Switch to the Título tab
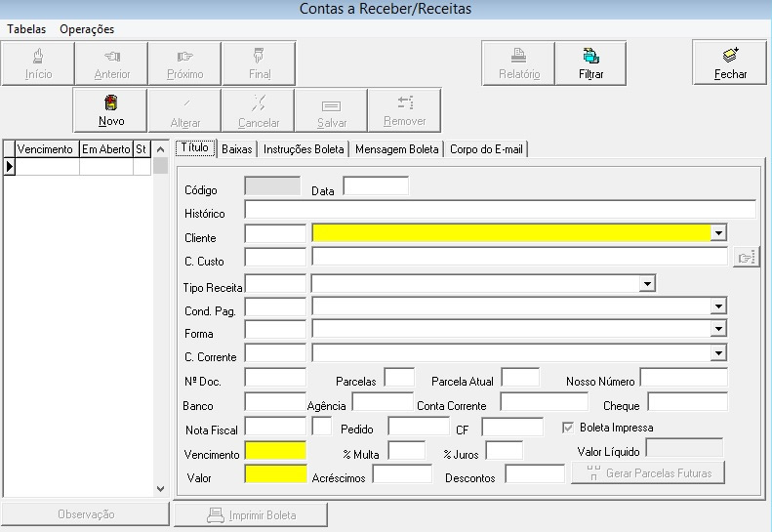Viewport: 772px width, 532px height. click(x=195, y=147)
